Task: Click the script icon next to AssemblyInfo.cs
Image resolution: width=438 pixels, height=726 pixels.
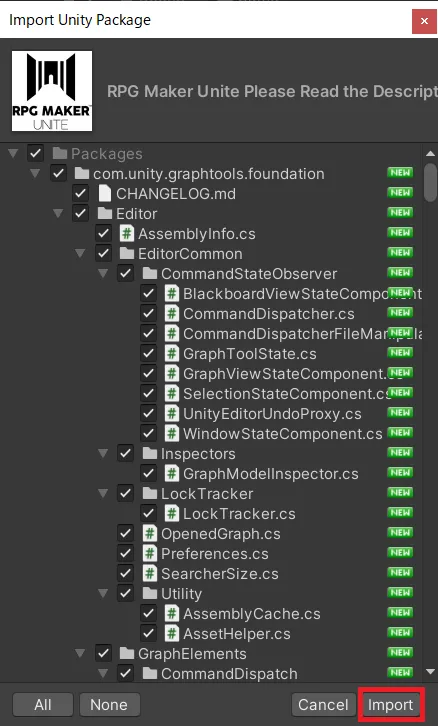Action: pos(126,233)
